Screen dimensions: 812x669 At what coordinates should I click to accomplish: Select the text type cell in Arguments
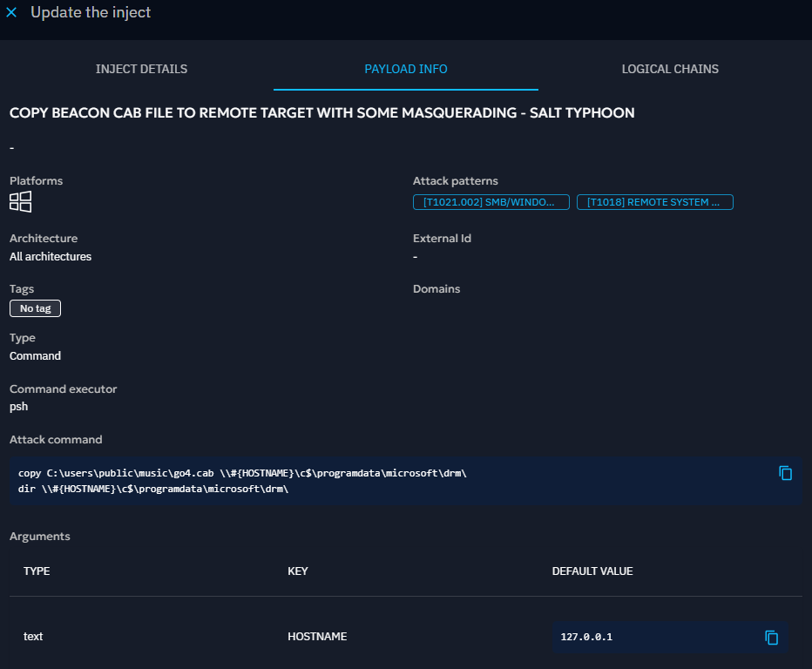[33, 637]
